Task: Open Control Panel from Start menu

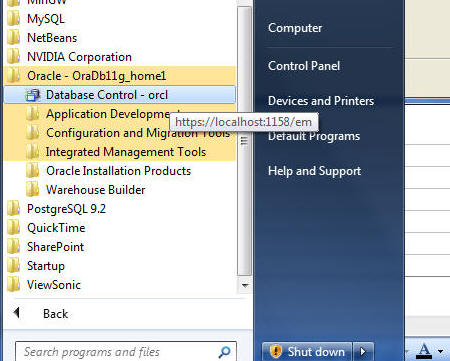Action: click(x=304, y=66)
